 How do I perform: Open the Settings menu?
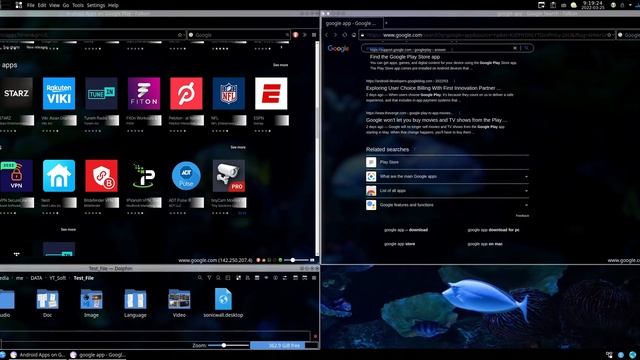(96, 5)
